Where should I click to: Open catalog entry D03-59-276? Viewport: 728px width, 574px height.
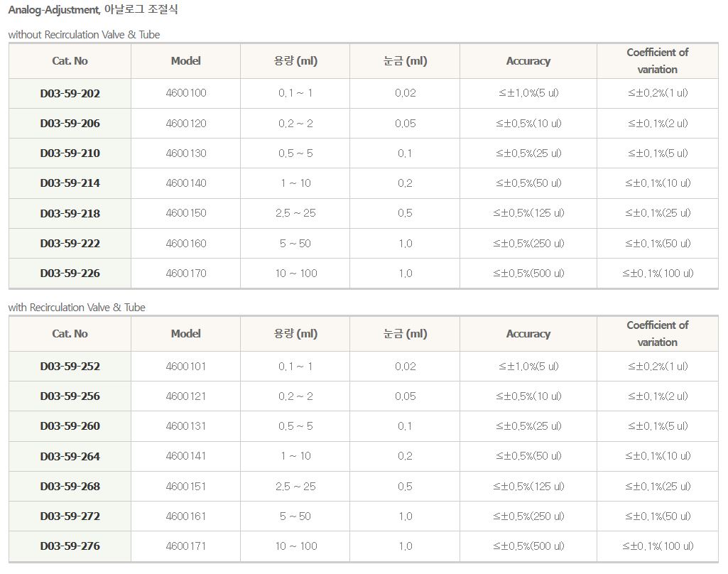click(x=70, y=546)
